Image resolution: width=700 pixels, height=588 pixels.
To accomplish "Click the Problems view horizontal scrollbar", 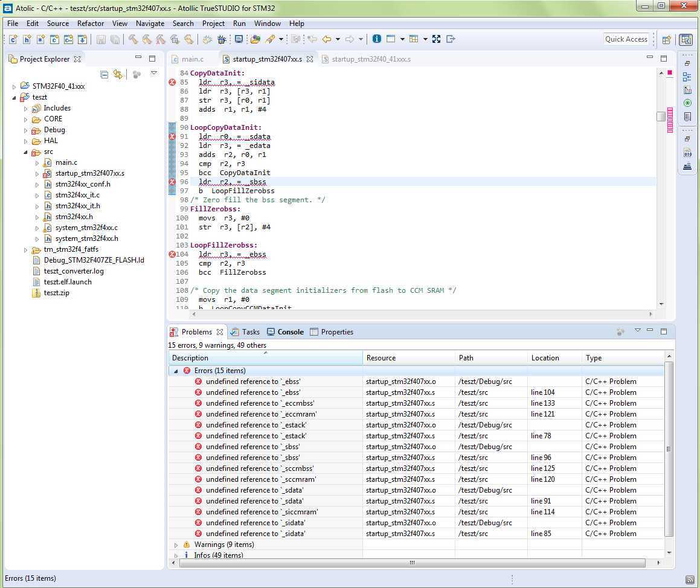I will click(412, 563).
